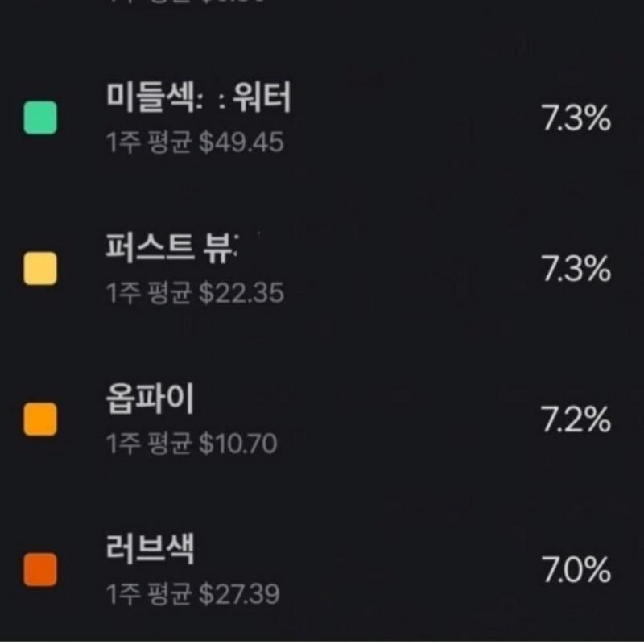Screen dimensions: 644x644
Task: Tap the 7.0% allocation value
Action: [576, 572]
